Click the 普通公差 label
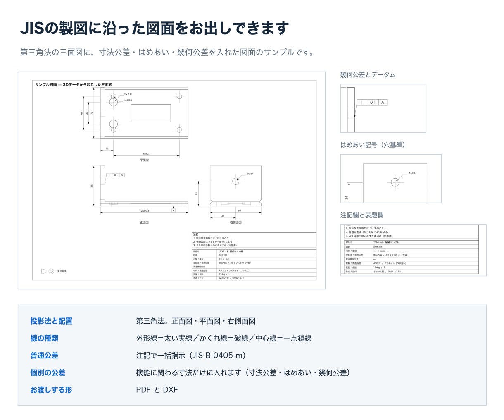504x420 pixels. coord(44,356)
